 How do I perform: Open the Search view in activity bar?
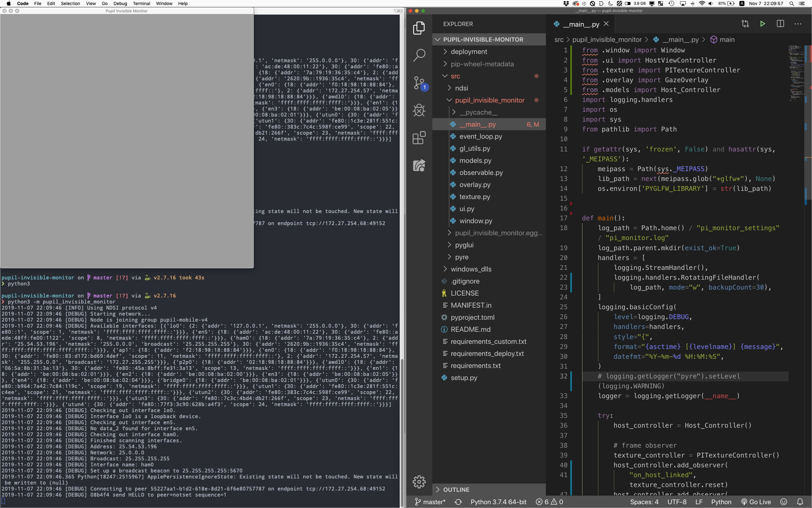point(419,55)
